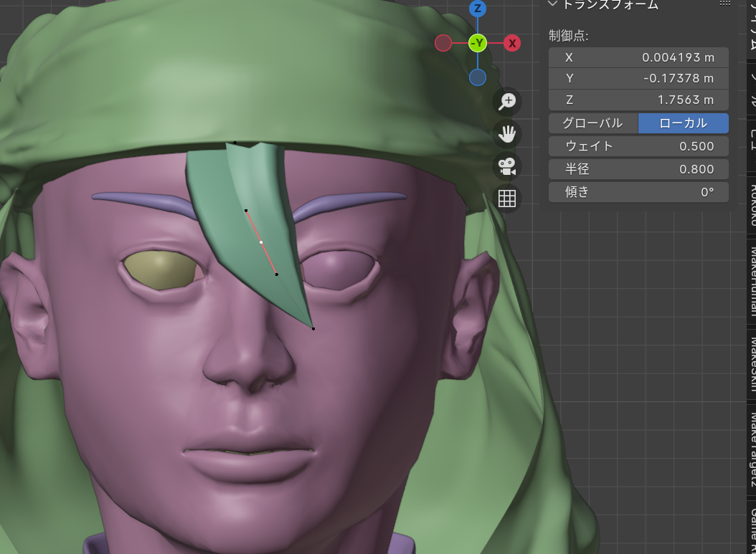Select the ローカル coordinate space button
Viewport: 756px width, 554px height.
click(683, 123)
